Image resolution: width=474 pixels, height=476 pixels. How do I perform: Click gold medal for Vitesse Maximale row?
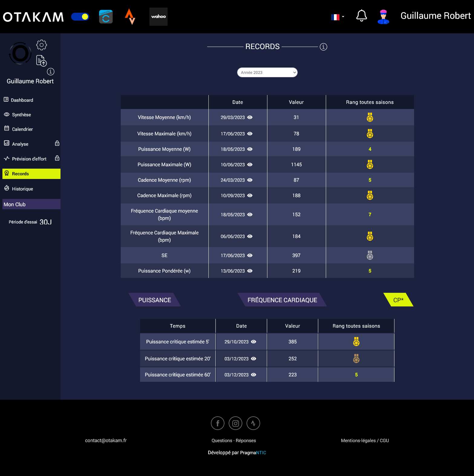pyautogui.click(x=370, y=134)
